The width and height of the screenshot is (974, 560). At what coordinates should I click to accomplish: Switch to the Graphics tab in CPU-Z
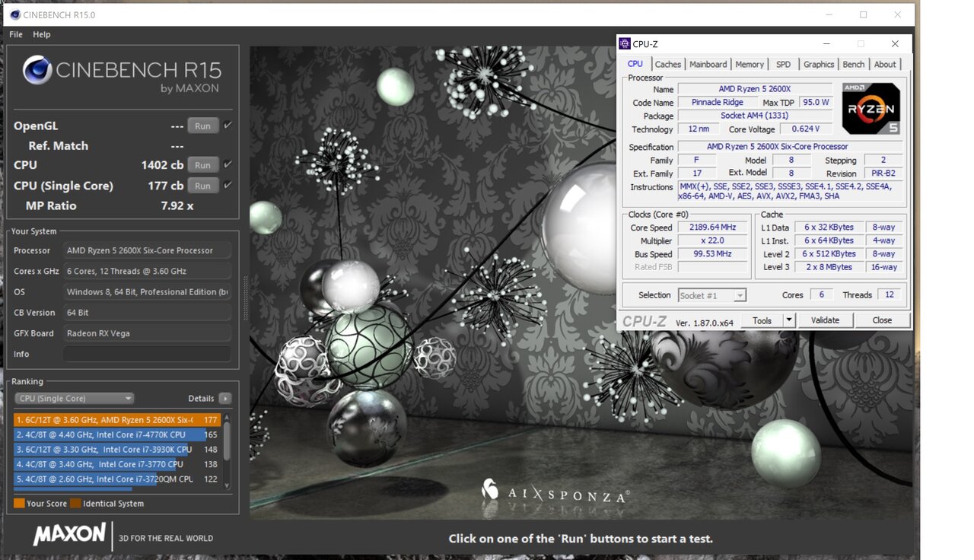819,65
